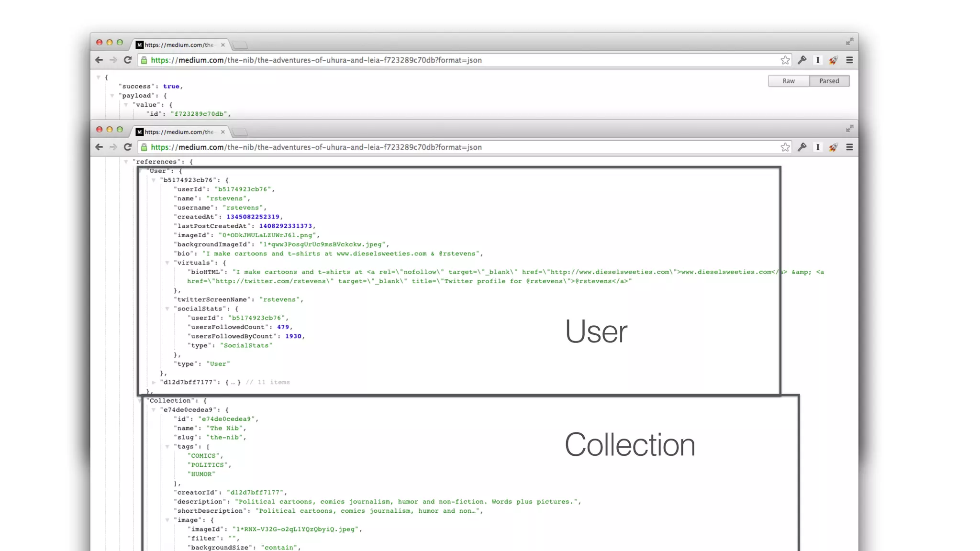The height and width of the screenshot is (551, 980).
Task: Expand the collapsed "d12d7bff7177" node
Action: click(154, 382)
